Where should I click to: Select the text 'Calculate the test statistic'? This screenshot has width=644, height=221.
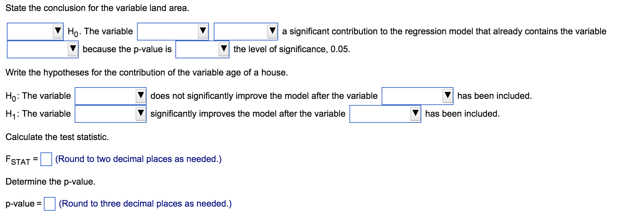[x=57, y=137]
